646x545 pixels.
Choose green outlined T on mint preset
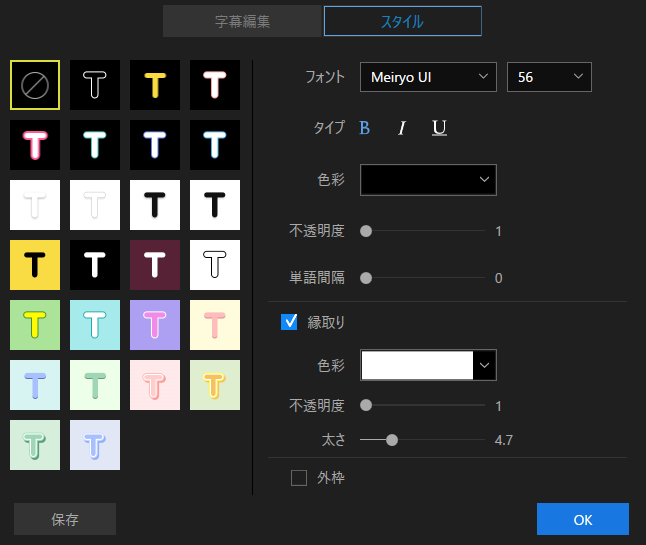tap(35, 445)
